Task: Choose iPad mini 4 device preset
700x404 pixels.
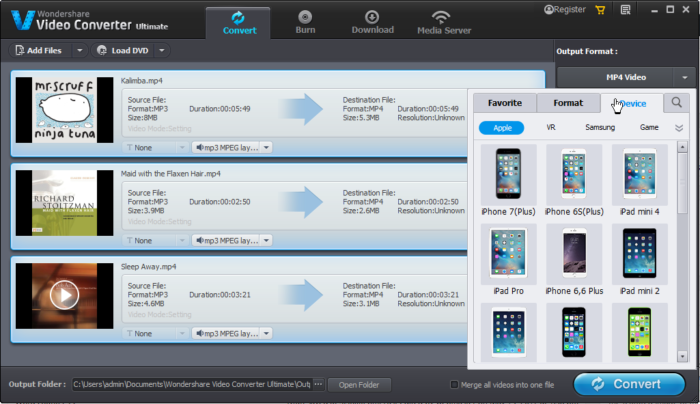Action: pyautogui.click(x=639, y=181)
